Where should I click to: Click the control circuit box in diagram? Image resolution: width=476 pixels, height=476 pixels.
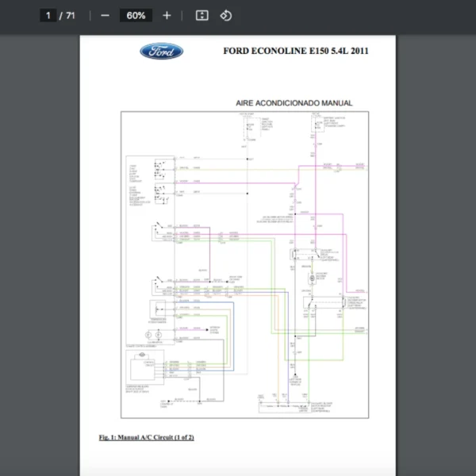point(143,370)
